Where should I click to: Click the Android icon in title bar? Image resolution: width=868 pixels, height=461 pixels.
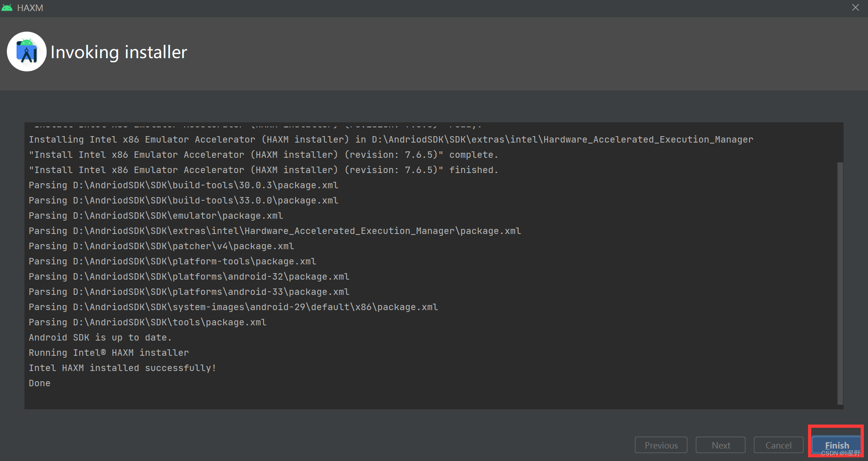pos(7,8)
